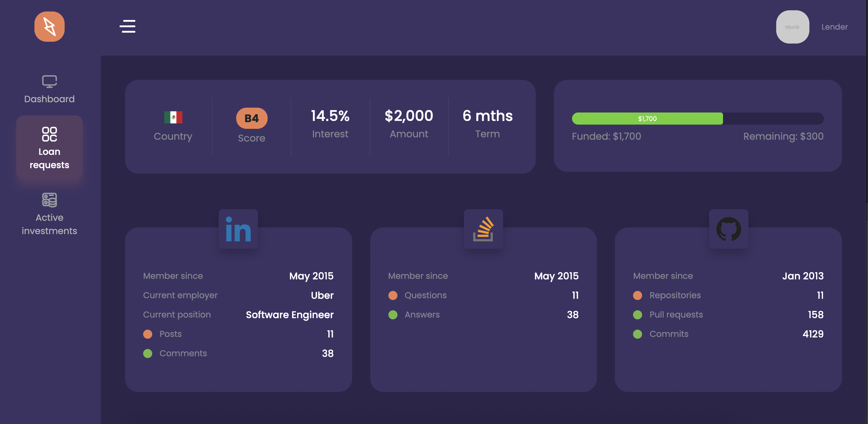This screenshot has height=424, width=868.
Task: Select the Loan requests grid icon
Action: coord(49,134)
